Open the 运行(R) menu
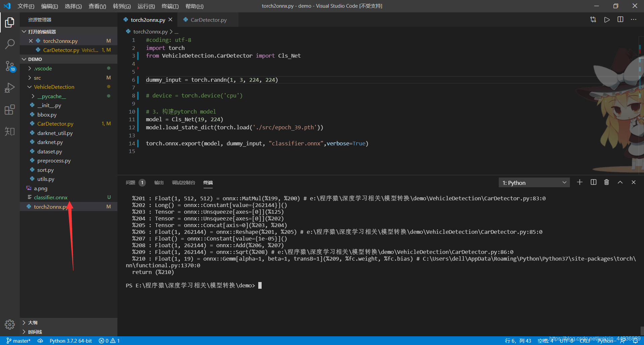The height and width of the screenshot is (345, 644). coord(146,6)
